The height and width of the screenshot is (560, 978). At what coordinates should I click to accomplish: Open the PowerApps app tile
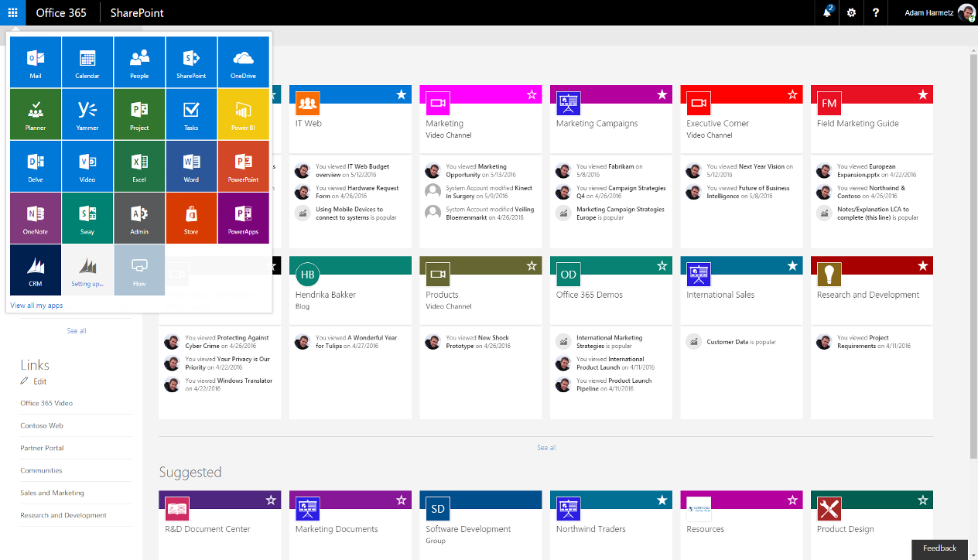[x=243, y=217]
